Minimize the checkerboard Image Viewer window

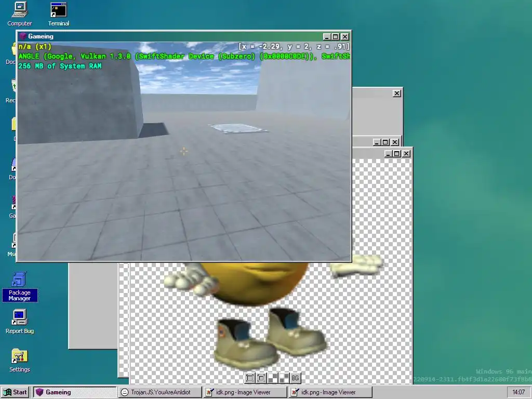pos(388,154)
